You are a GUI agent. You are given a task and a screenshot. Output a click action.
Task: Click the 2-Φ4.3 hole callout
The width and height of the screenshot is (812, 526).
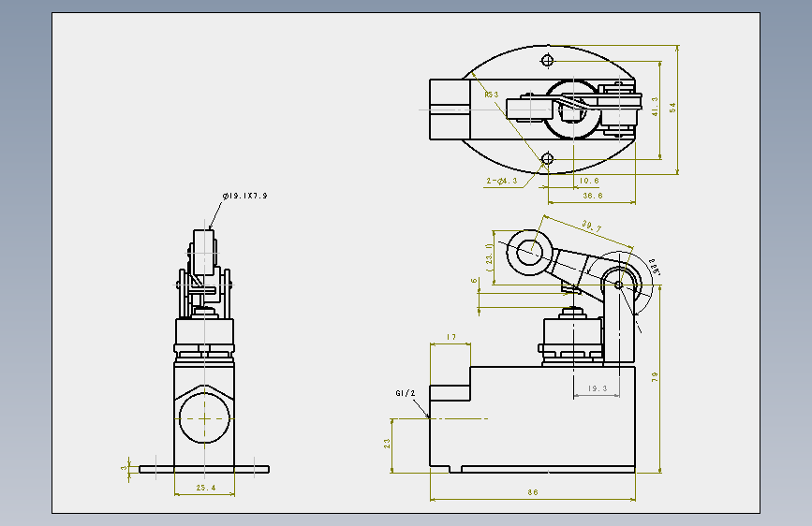click(502, 181)
